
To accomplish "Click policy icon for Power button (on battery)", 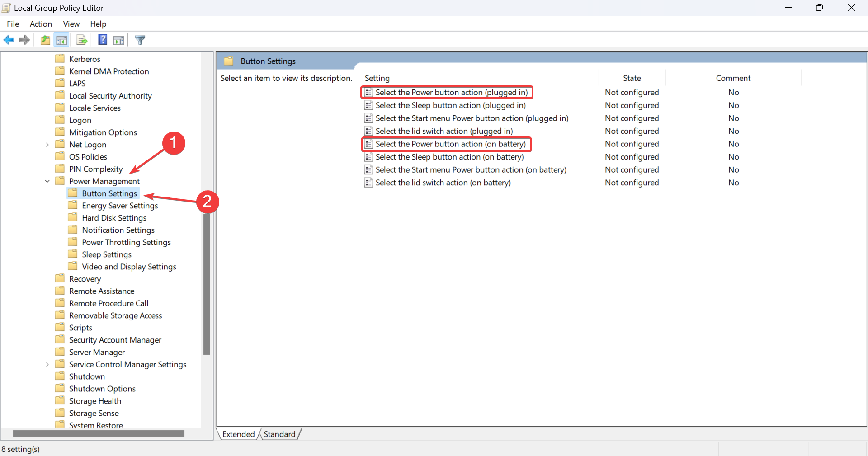I will [x=369, y=144].
